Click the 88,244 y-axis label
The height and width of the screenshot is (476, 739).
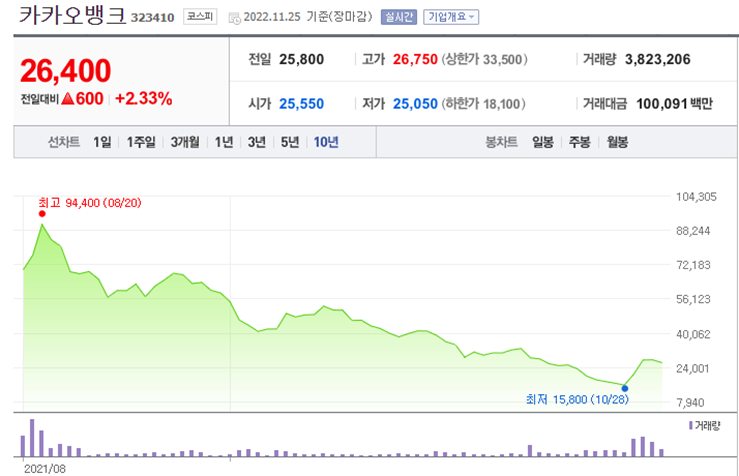pyautogui.click(x=693, y=231)
